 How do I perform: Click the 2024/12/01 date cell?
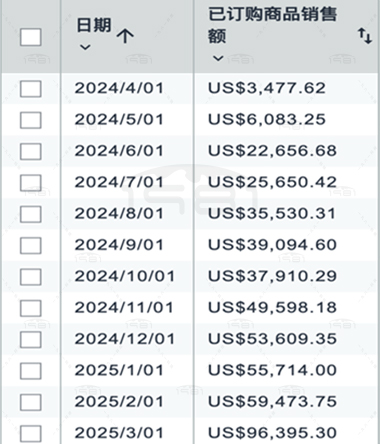coord(124,339)
